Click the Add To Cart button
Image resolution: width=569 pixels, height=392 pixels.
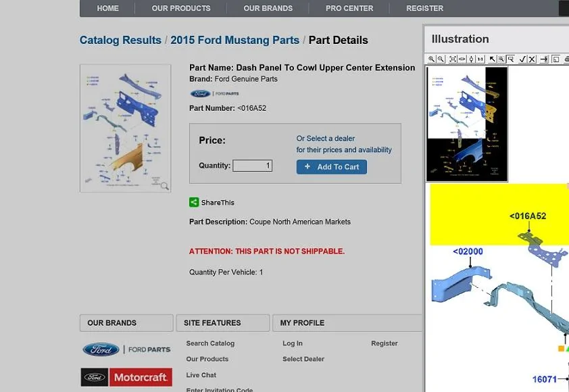(332, 167)
